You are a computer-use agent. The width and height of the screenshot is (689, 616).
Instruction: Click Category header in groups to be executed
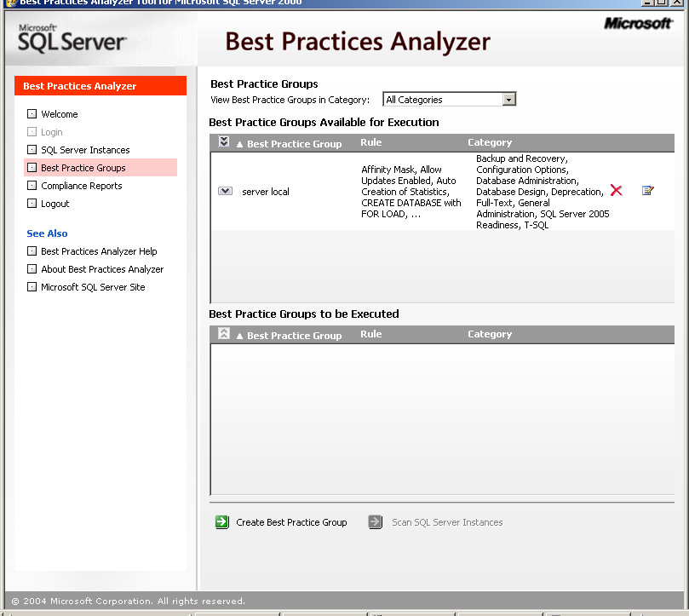click(490, 334)
